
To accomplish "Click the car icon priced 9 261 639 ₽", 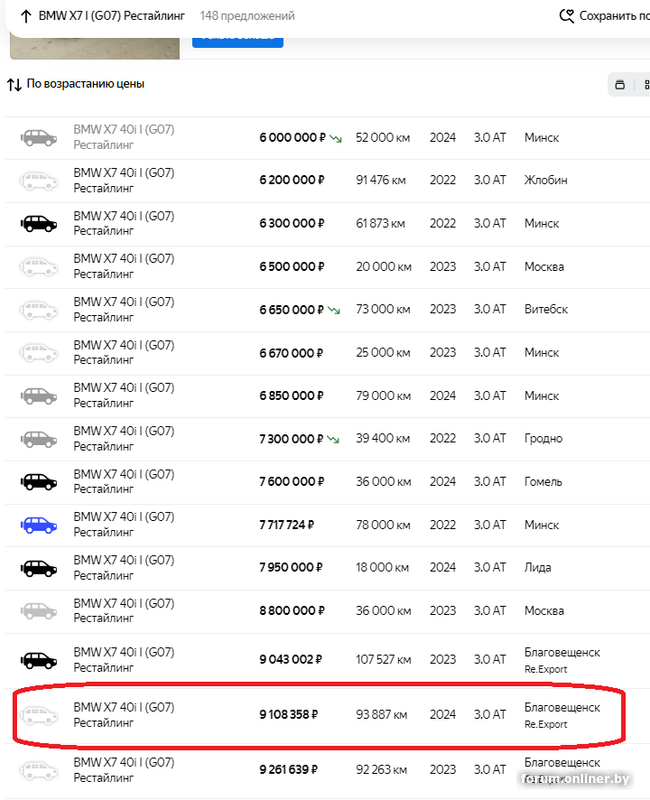I will tap(39, 770).
